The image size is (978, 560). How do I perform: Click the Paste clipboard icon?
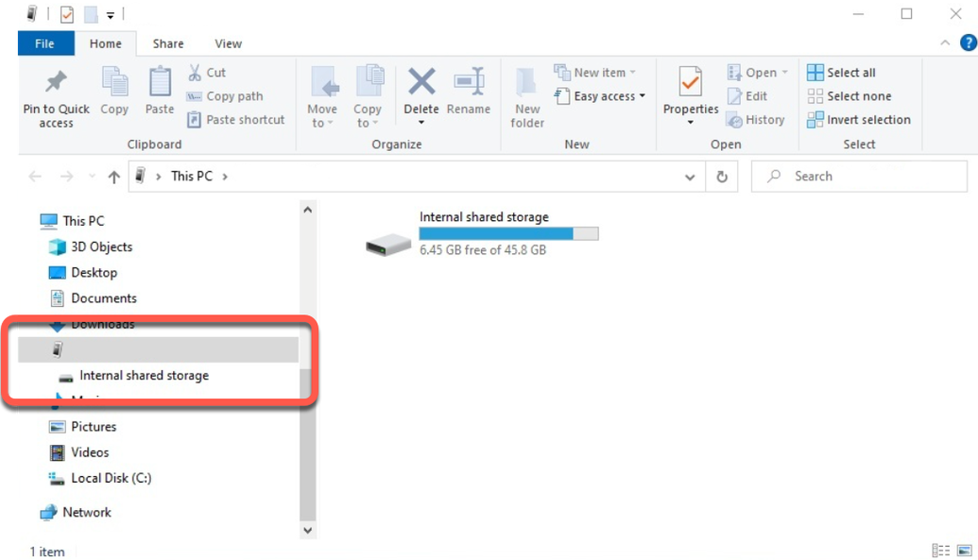click(x=160, y=83)
